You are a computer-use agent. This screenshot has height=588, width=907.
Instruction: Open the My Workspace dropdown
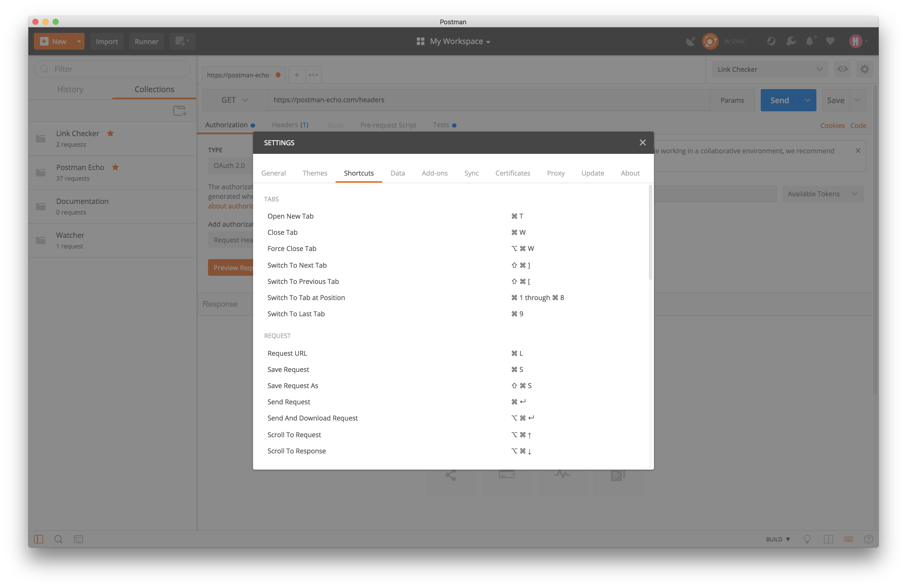(453, 41)
